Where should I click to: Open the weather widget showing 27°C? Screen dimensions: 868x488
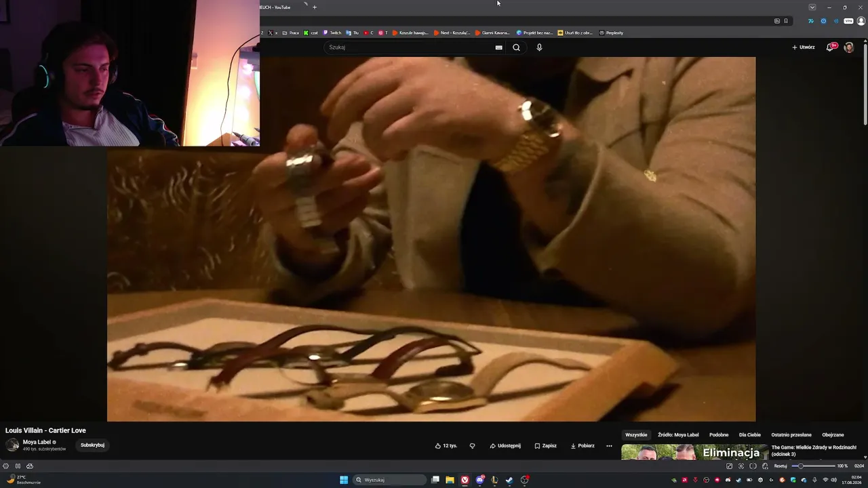click(x=23, y=480)
